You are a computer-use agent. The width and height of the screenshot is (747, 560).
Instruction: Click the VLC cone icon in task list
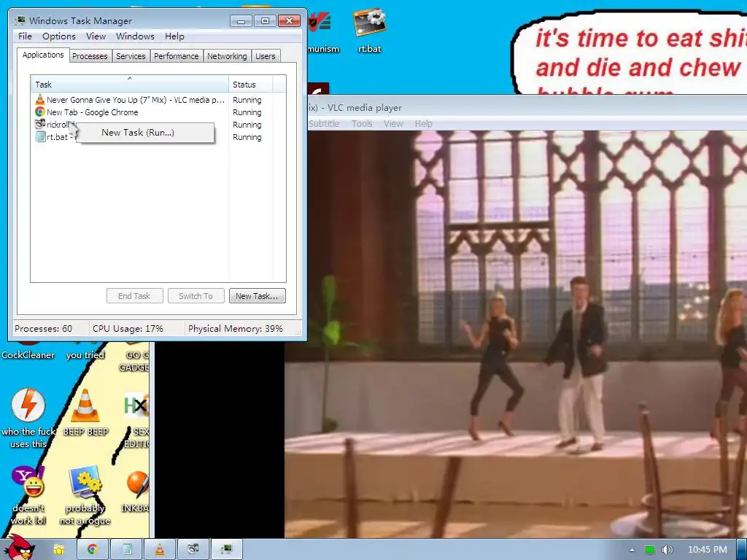pyautogui.click(x=40, y=99)
